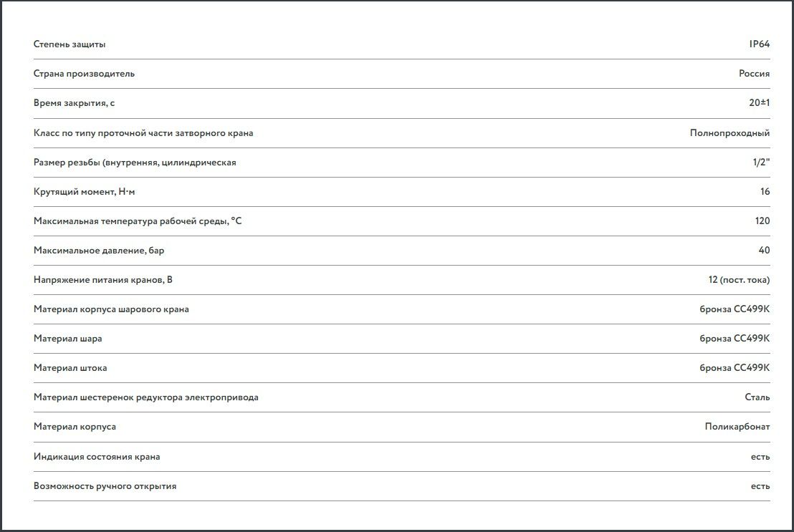Click the 'Степень защиты' row label
Image resolution: width=794 pixels, height=532 pixels.
(x=70, y=44)
